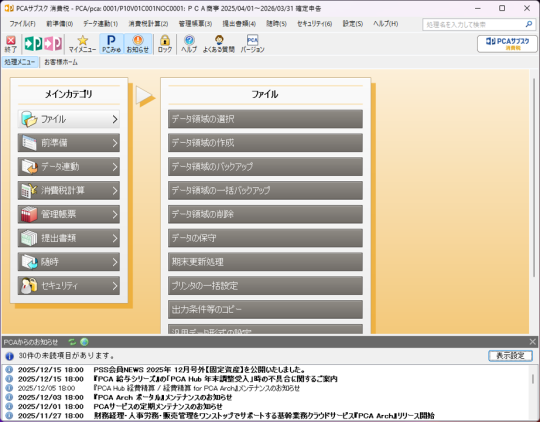The image size is (540, 422).
Task: Expand the 消費税計算 category
Action: click(69, 191)
